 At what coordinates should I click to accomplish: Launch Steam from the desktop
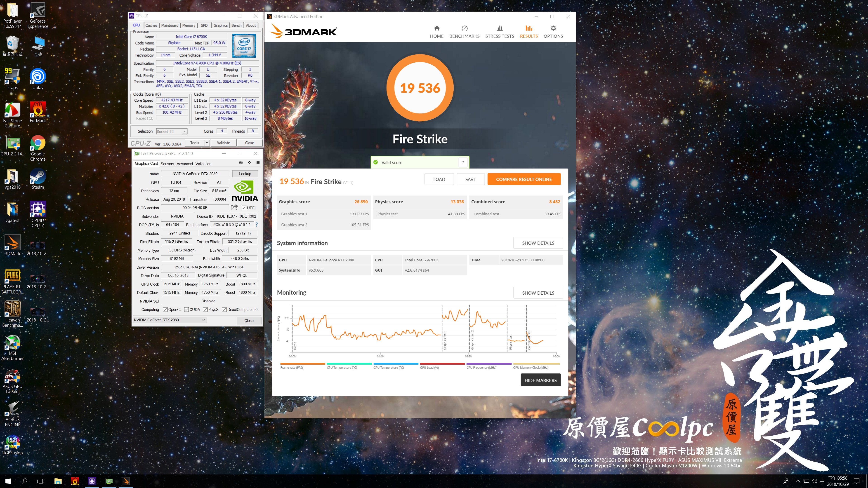click(x=38, y=179)
